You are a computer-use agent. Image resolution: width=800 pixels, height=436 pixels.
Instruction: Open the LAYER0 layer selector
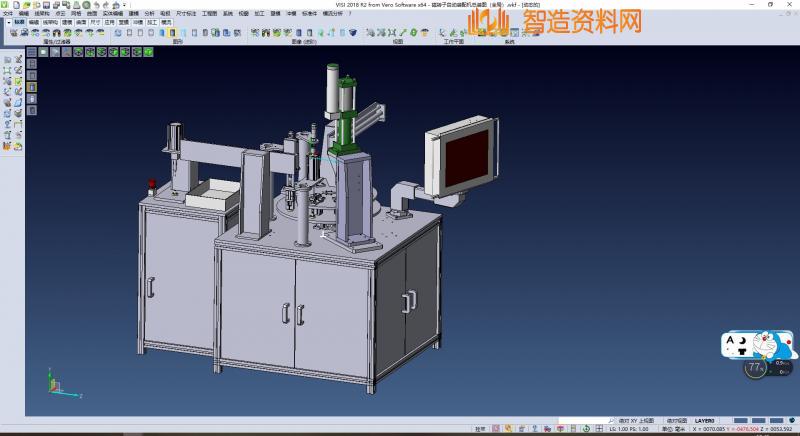[x=704, y=420]
